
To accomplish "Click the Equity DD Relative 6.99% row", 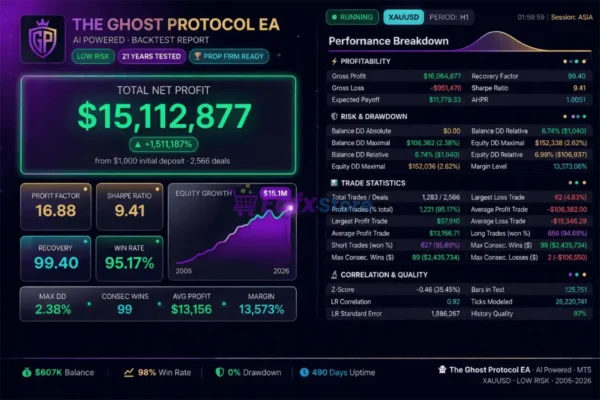I will [x=528, y=155].
